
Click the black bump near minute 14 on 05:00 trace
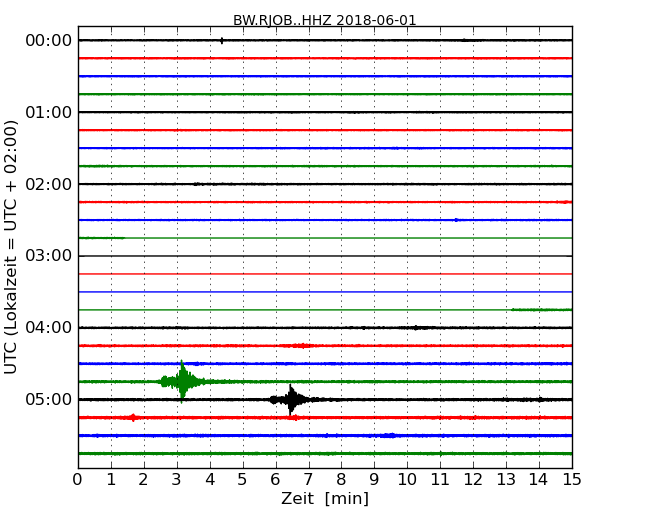tap(540, 399)
